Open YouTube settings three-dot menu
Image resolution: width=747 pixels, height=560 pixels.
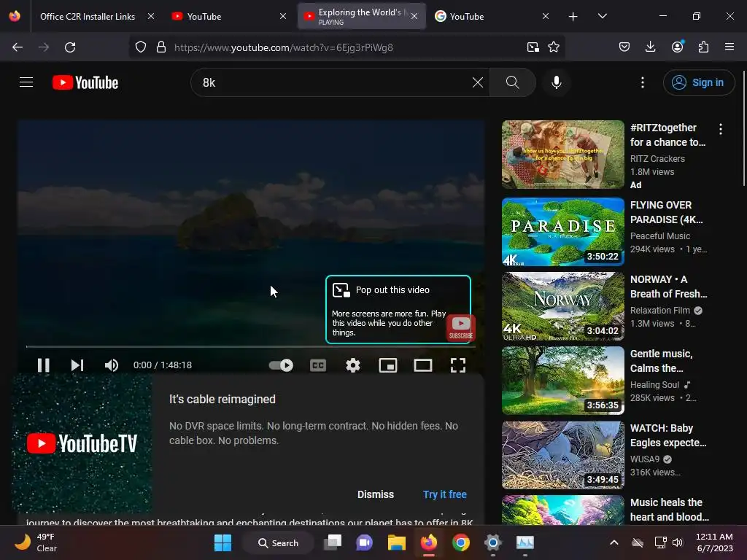tap(643, 82)
